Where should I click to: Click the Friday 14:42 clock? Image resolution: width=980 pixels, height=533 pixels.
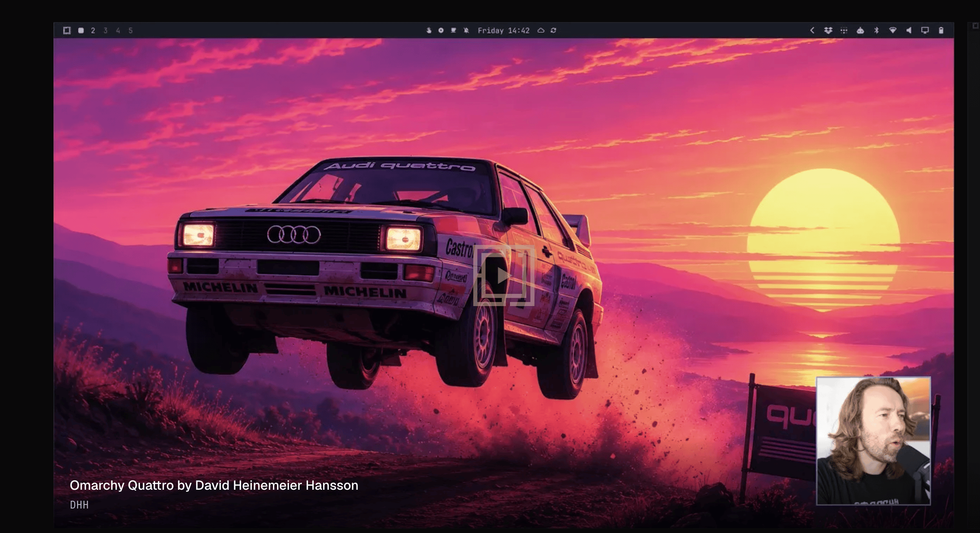tap(503, 31)
